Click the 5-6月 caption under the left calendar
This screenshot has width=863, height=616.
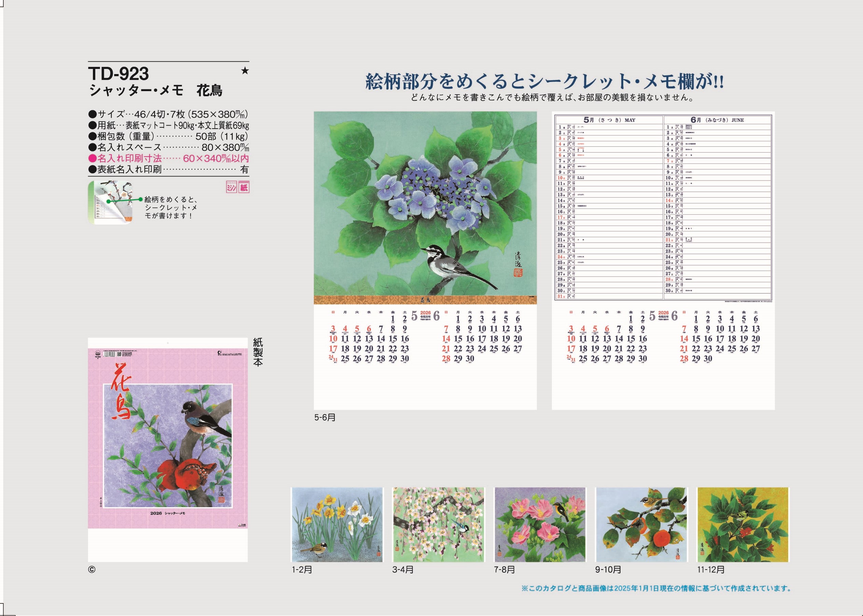[325, 418]
